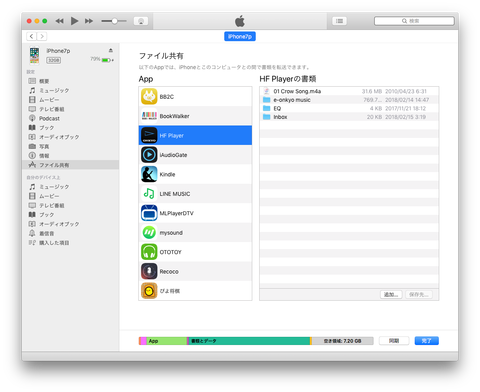Select the B82C app icon
The height and width of the screenshot is (392, 480).
[149, 97]
